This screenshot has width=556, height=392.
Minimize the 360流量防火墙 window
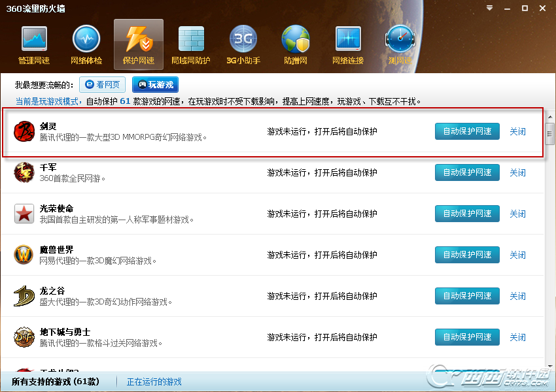pos(507,8)
